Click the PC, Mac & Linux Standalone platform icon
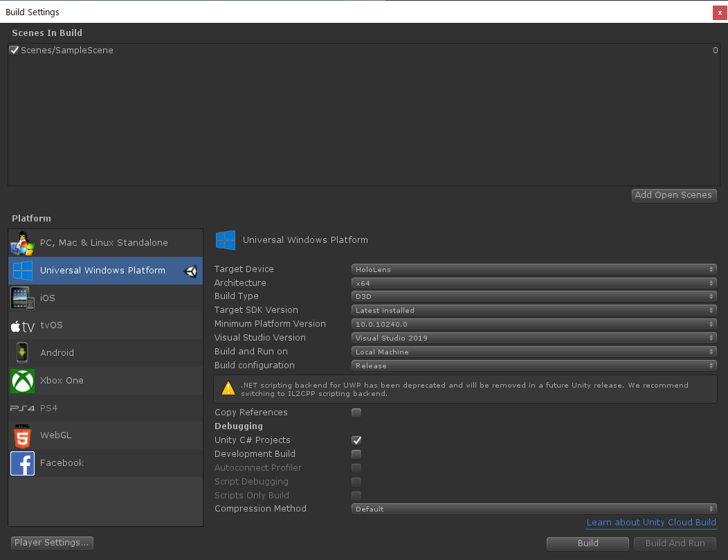Viewport: 728px width, 560px height. coord(22,243)
